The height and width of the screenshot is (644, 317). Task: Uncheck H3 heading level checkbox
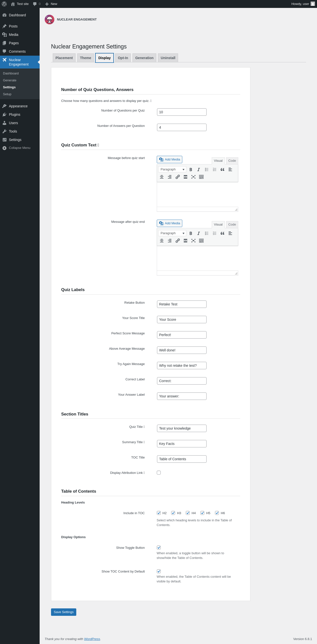point(173,513)
